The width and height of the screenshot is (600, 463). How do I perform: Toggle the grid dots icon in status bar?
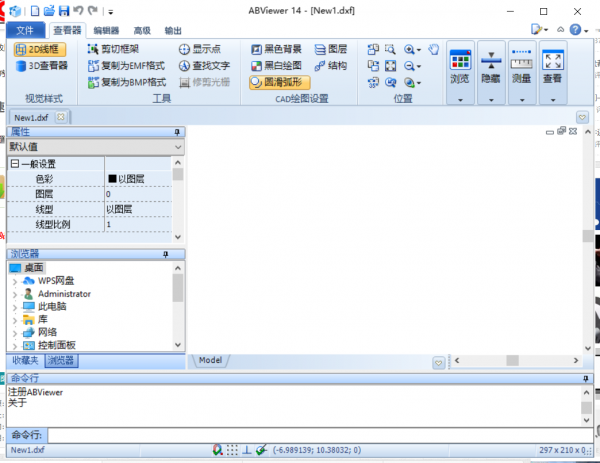[232, 450]
